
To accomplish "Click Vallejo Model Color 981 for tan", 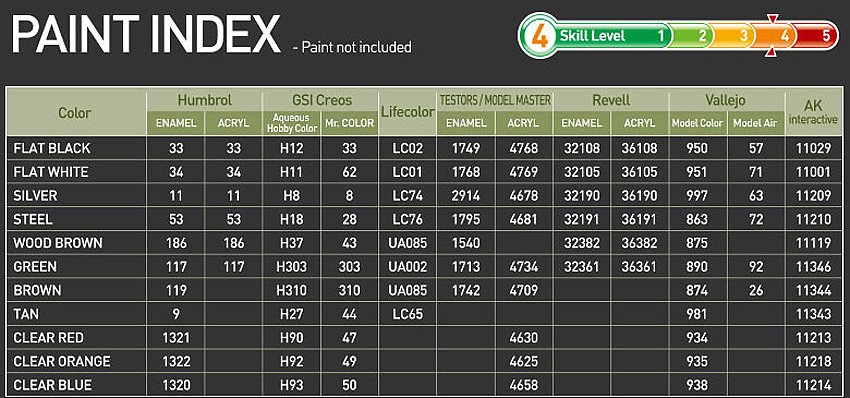I will [697, 314].
